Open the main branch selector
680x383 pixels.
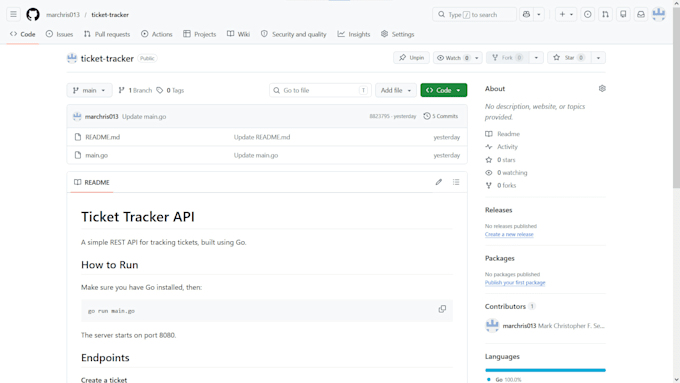[x=89, y=90]
